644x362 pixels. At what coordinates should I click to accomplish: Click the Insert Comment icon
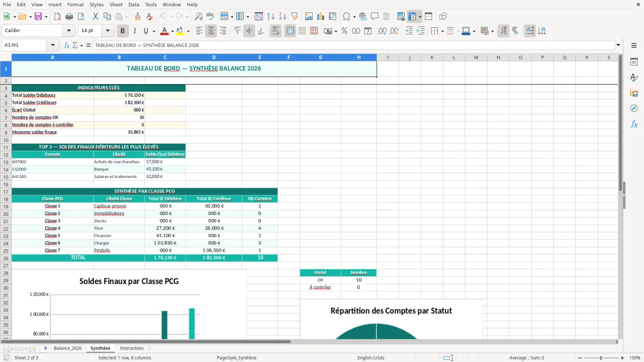[375, 17]
